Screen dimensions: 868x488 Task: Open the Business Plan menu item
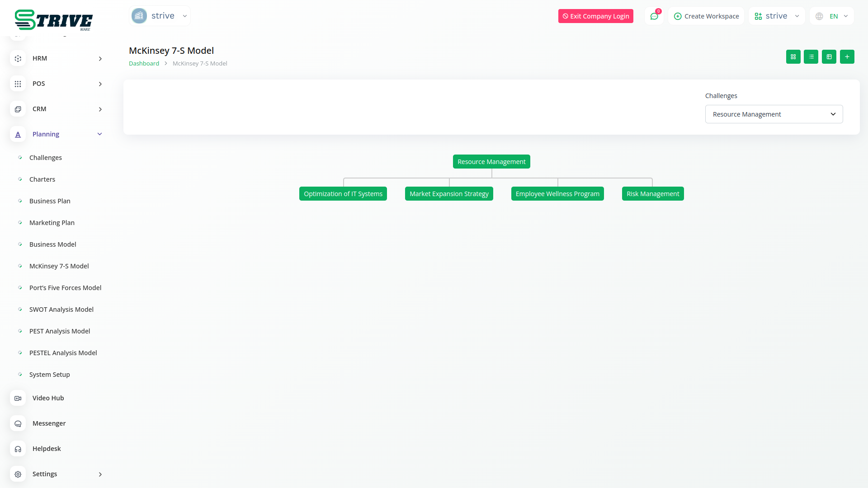click(50, 201)
